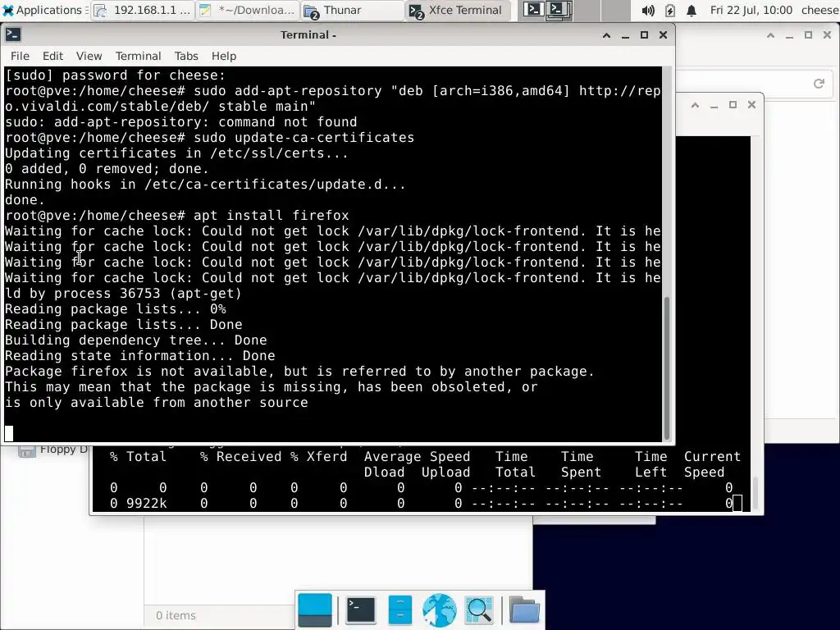Launch Web Browser globe icon in dock
The height and width of the screenshot is (630, 840).
tap(440, 609)
